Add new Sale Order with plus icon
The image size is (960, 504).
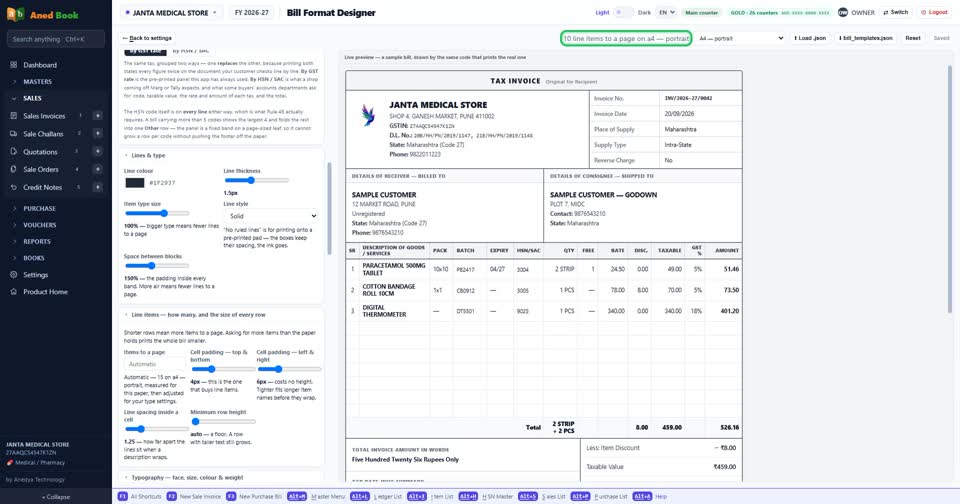coord(97,170)
